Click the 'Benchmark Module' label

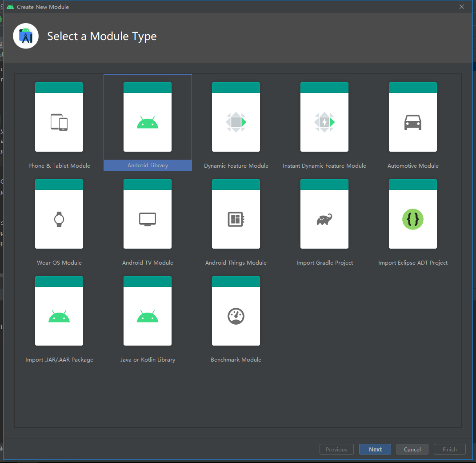click(x=236, y=359)
